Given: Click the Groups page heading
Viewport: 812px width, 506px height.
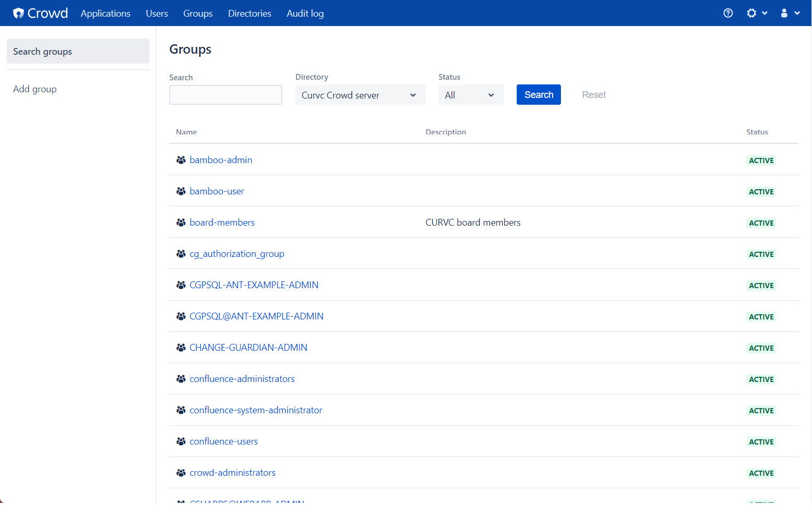Looking at the screenshot, I should [x=190, y=50].
